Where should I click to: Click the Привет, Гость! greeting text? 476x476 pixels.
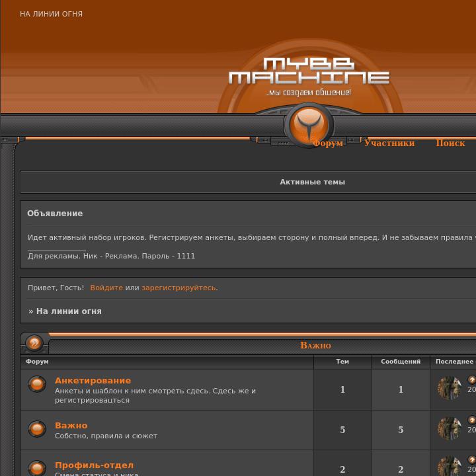[x=56, y=288]
